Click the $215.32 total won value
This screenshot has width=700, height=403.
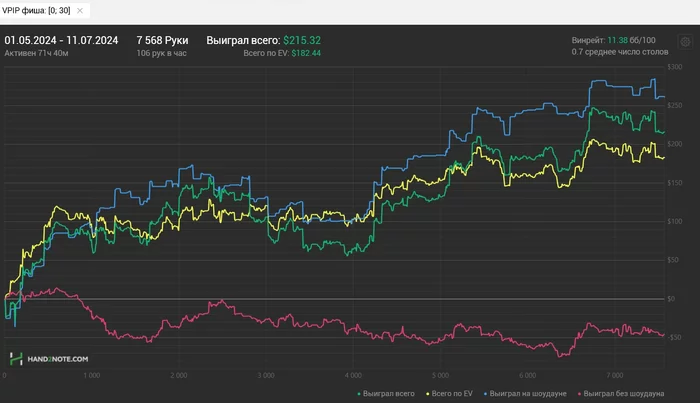coord(302,41)
